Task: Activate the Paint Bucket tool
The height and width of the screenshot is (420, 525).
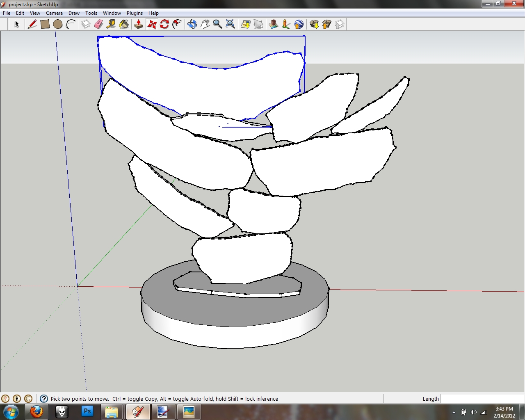Action: coord(124,24)
